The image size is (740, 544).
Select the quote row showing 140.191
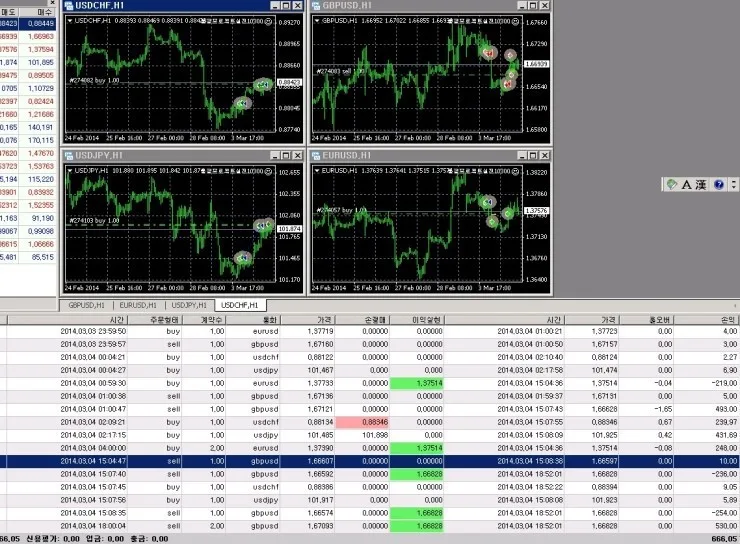coord(28,127)
